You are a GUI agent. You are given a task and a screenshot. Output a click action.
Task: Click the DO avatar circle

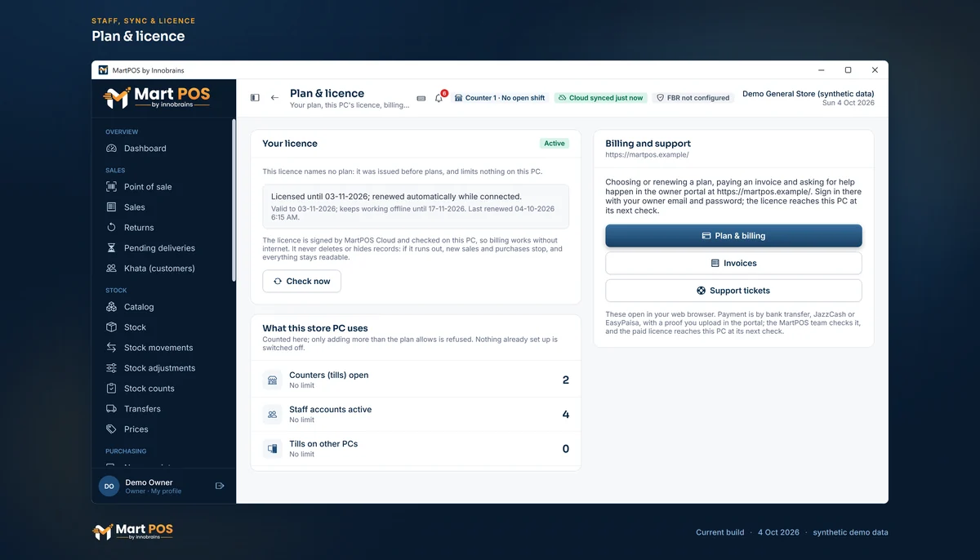click(109, 486)
